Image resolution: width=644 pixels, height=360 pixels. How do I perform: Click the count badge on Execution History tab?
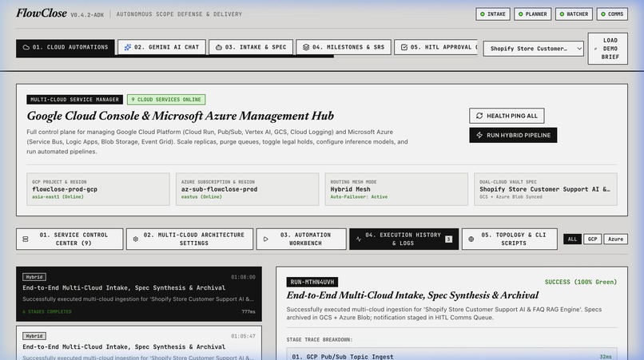(448, 239)
